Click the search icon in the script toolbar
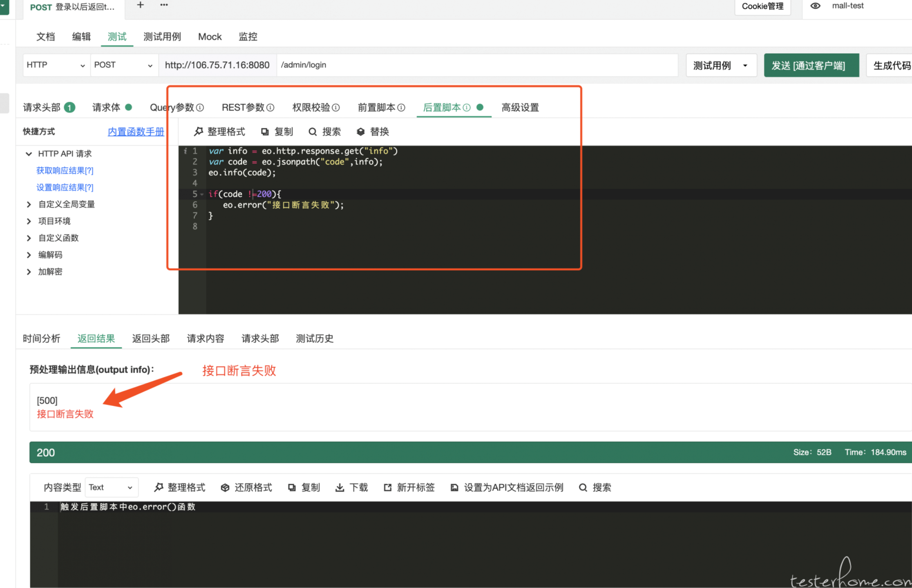The width and height of the screenshot is (912, 588). click(x=313, y=131)
